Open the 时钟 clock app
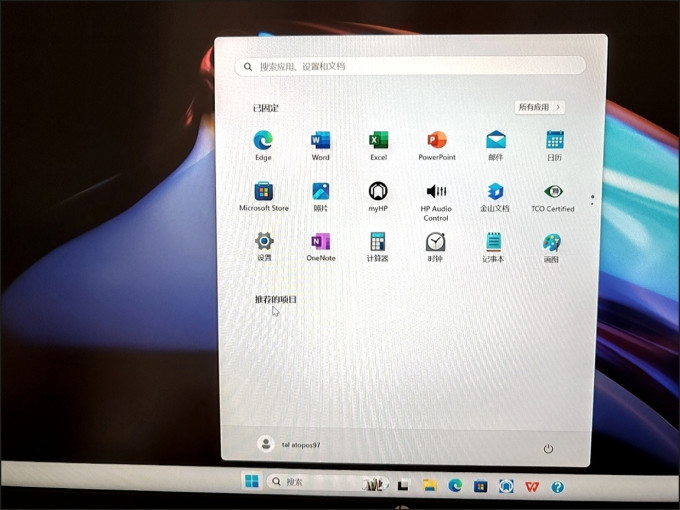 click(x=435, y=247)
